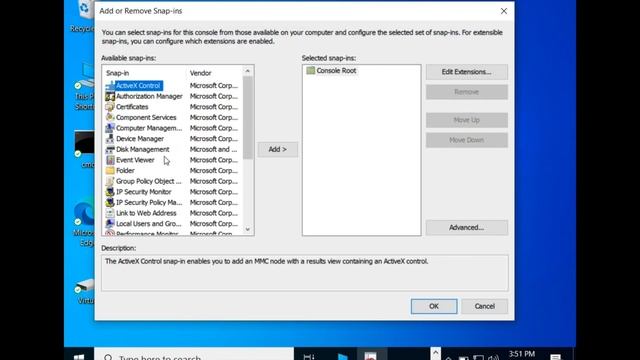Click the snap-ins list scrollbar thumb
This screenshot has width=640, height=360.
tap(248, 118)
